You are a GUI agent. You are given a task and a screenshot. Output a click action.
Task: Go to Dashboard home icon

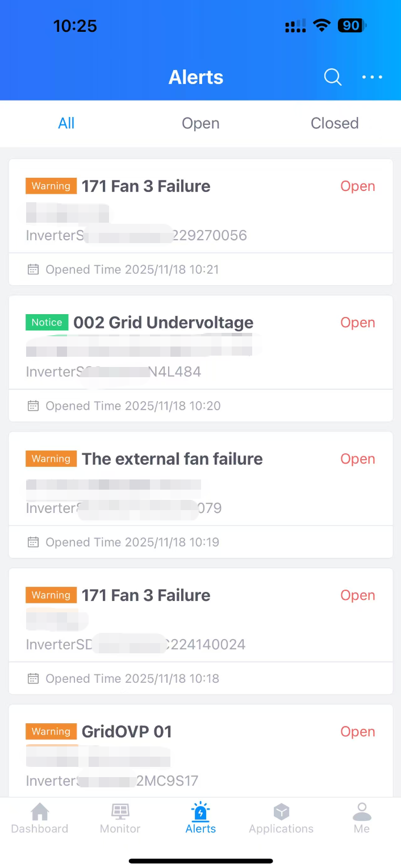pyautogui.click(x=40, y=812)
